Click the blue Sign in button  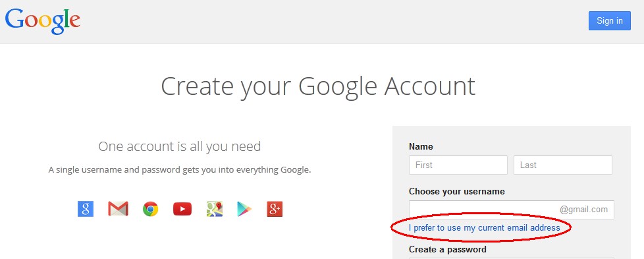pos(610,20)
